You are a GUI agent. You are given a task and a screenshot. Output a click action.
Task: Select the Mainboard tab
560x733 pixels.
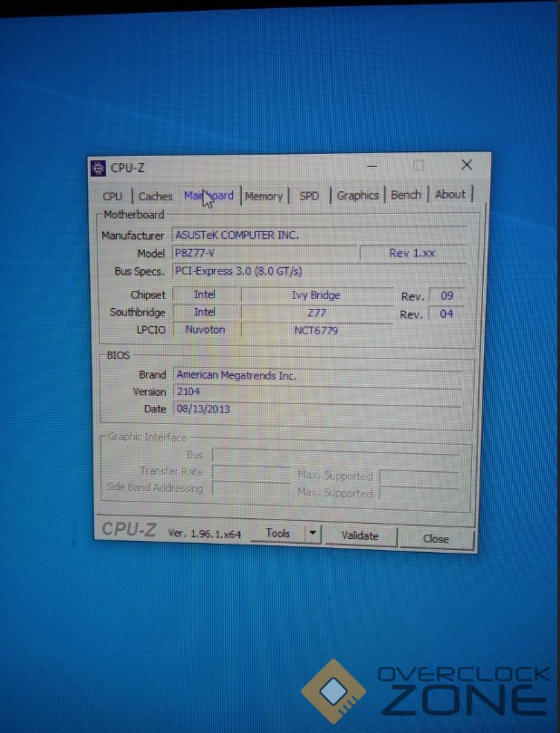208,196
